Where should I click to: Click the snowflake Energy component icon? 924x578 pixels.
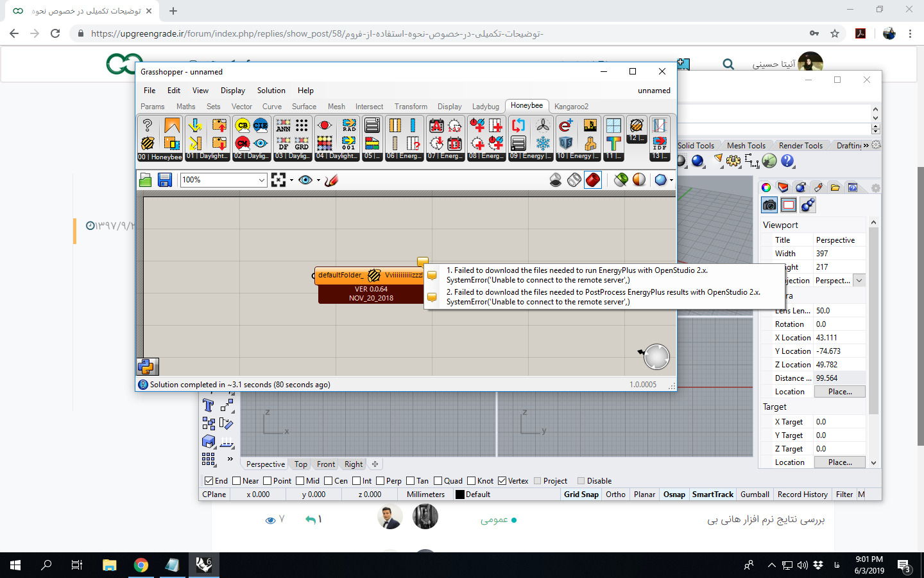click(x=543, y=143)
